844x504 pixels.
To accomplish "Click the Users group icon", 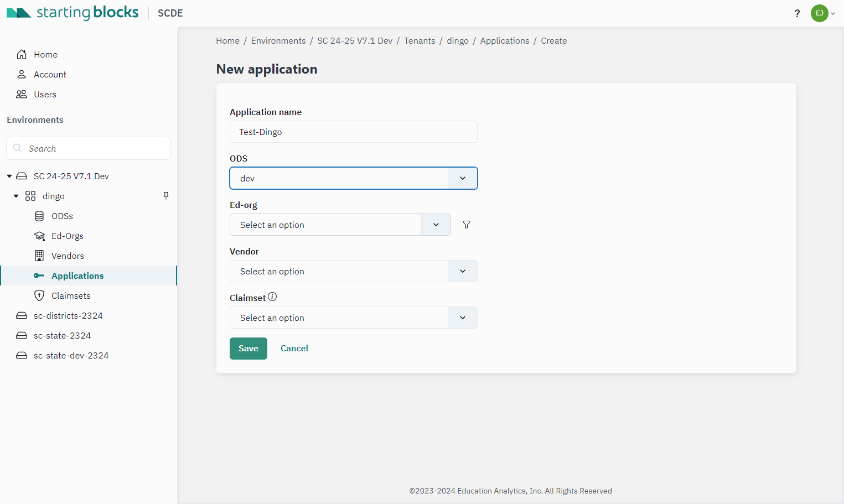I will coord(22,94).
